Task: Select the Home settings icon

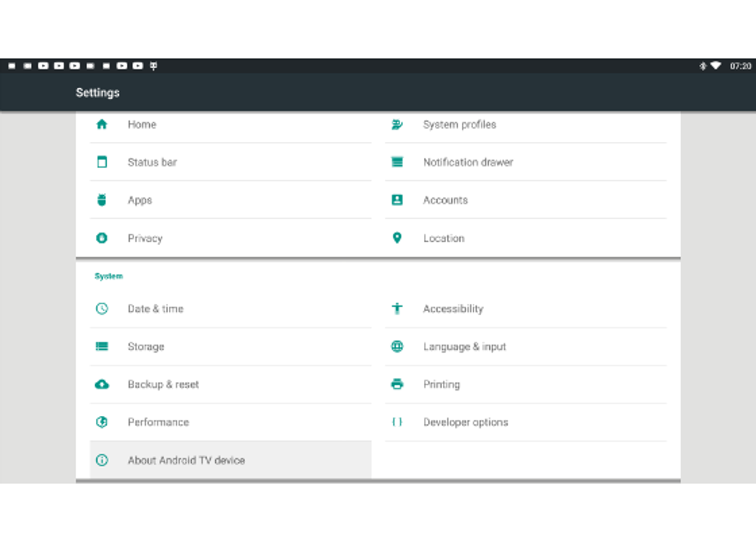Action: coord(101,124)
